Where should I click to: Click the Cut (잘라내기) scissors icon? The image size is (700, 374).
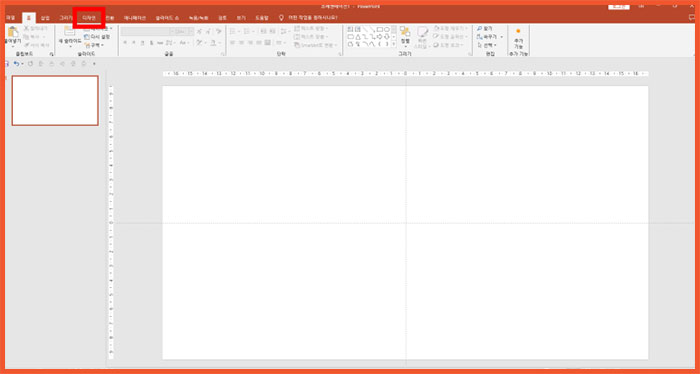(26, 28)
